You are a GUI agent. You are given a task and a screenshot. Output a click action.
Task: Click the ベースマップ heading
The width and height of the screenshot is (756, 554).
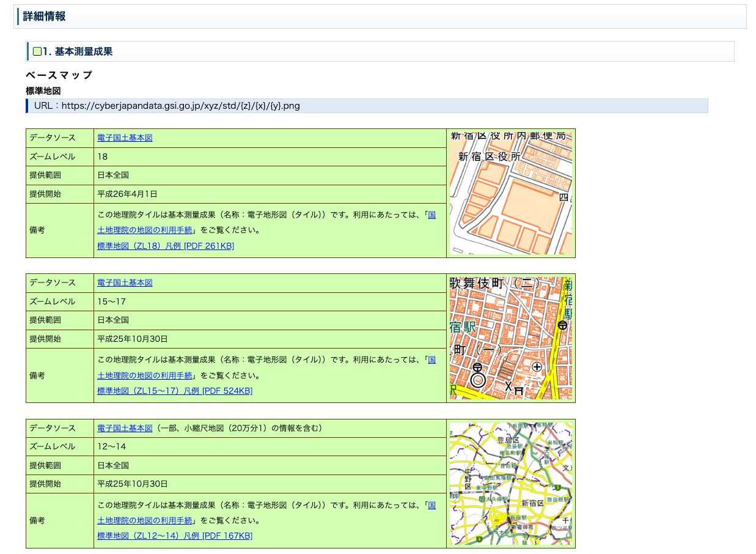coord(59,75)
